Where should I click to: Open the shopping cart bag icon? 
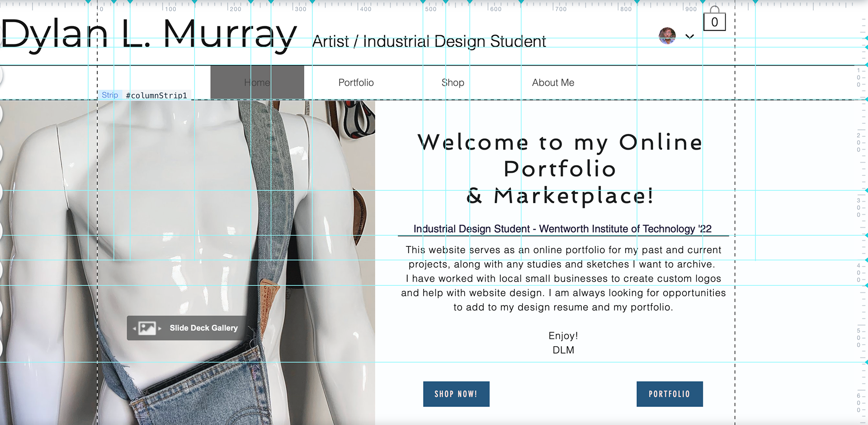pyautogui.click(x=714, y=19)
